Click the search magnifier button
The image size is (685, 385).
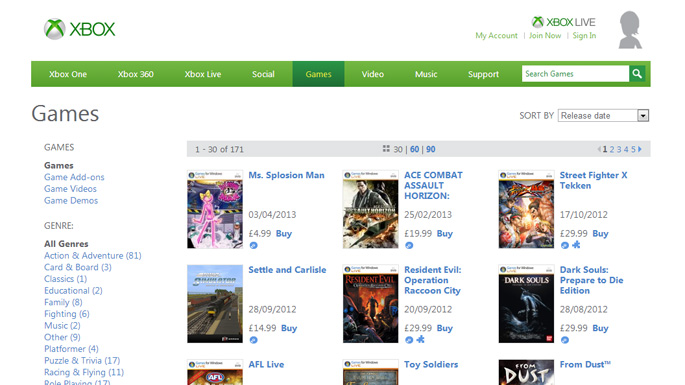pyautogui.click(x=637, y=74)
